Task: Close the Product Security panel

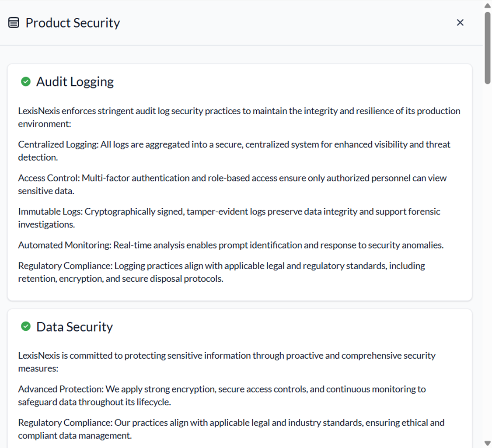Action: (460, 23)
